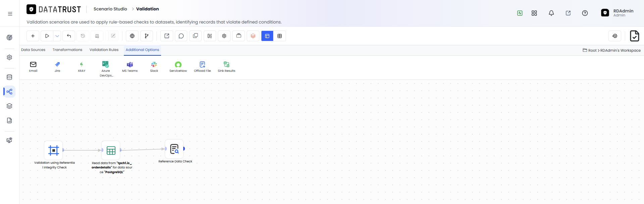This screenshot has height=204, width=644.
Task: Switch to the Transformations tab
Action: point(67,50)
